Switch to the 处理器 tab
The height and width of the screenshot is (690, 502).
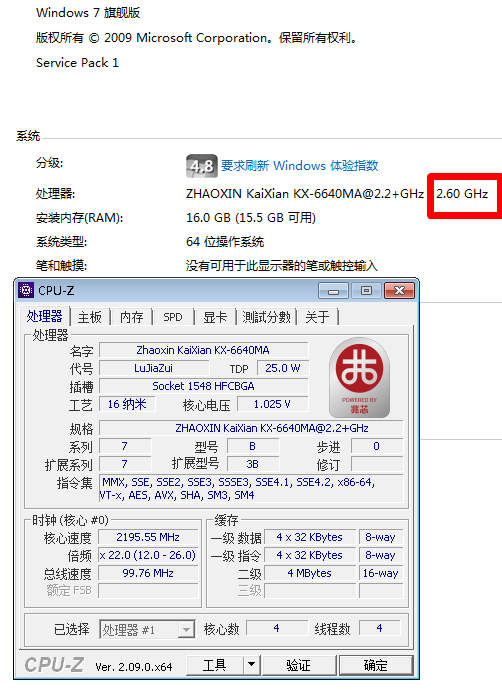pos(44,316)
